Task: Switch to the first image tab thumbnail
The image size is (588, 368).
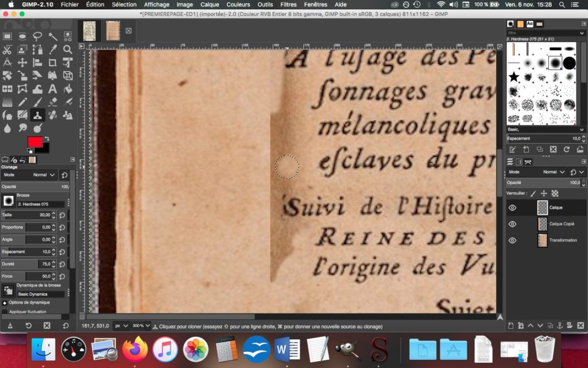Action: tap(89, 31)
